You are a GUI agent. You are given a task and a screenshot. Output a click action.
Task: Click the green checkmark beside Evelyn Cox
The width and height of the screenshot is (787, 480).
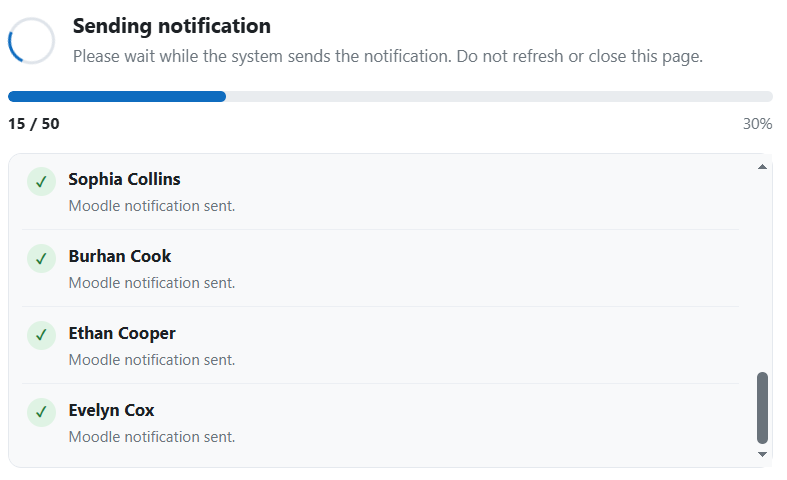coord(41,412)
